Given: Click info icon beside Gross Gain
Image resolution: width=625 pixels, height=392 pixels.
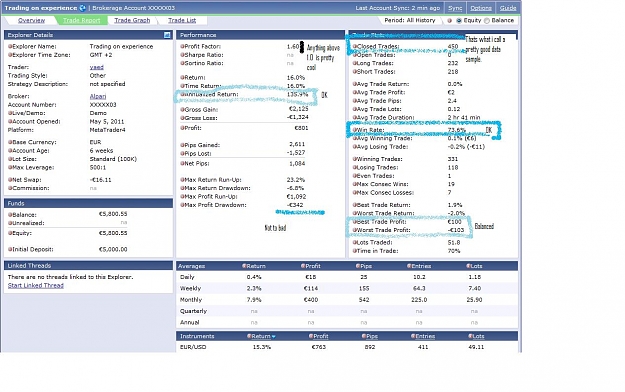Looking at the screenshot, I should point(182,109).
